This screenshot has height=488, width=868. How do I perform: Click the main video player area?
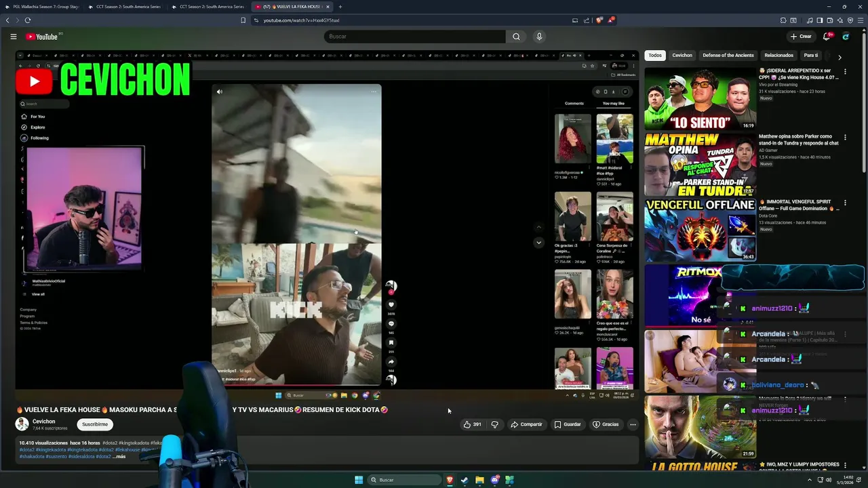tap(327, 224)
